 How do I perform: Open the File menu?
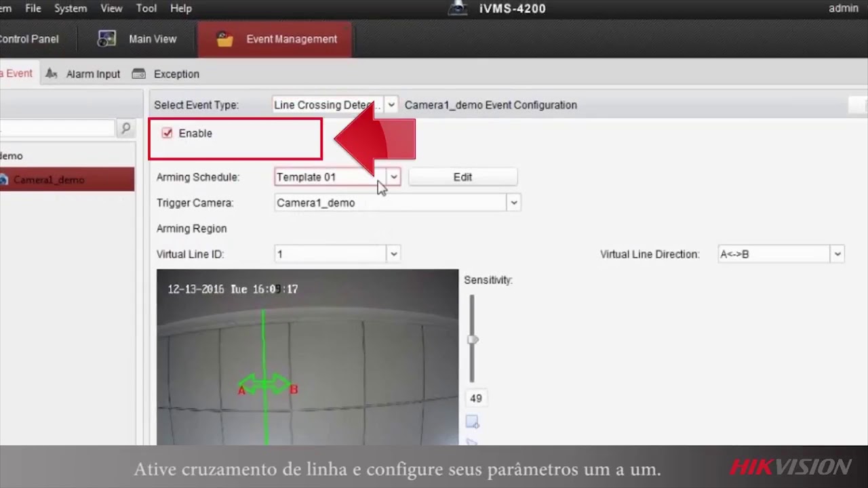[33, 8]
